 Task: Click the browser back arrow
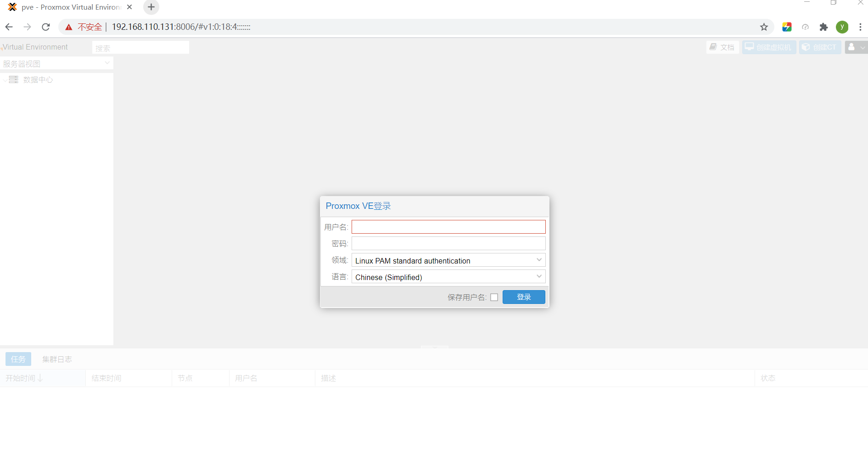[x=9, y=27]
